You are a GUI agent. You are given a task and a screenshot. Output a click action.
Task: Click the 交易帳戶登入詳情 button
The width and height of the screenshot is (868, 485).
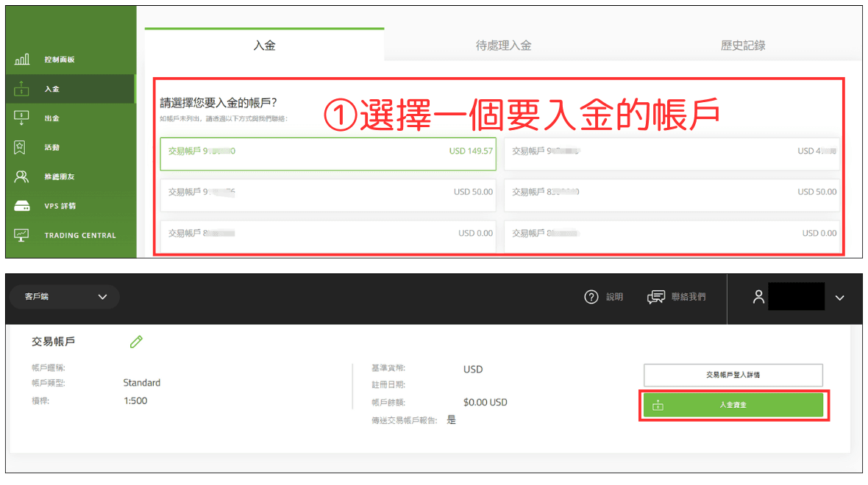(733, 375)
